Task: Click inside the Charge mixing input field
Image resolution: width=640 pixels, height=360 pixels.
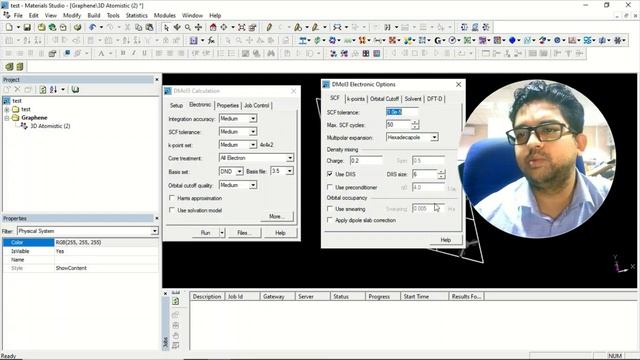Action: point(366,161)
